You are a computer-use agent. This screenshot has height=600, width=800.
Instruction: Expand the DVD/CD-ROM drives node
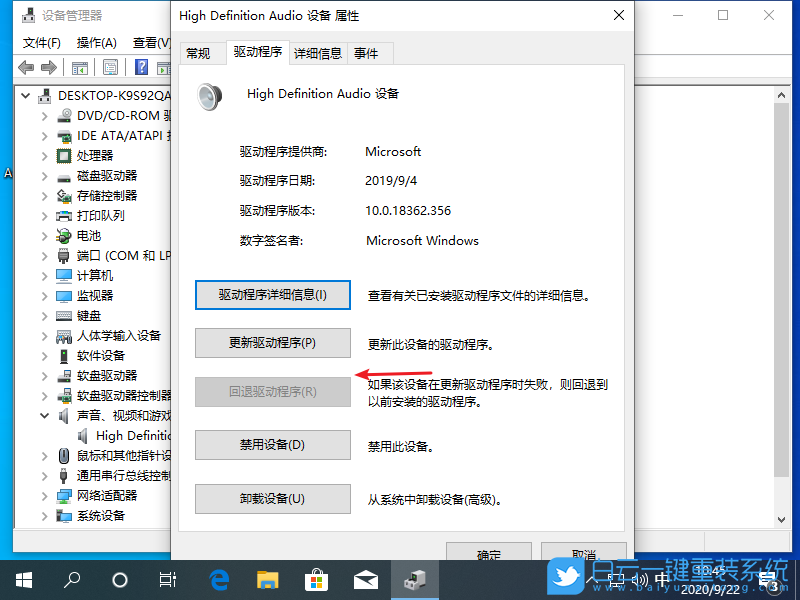point(43,115)
